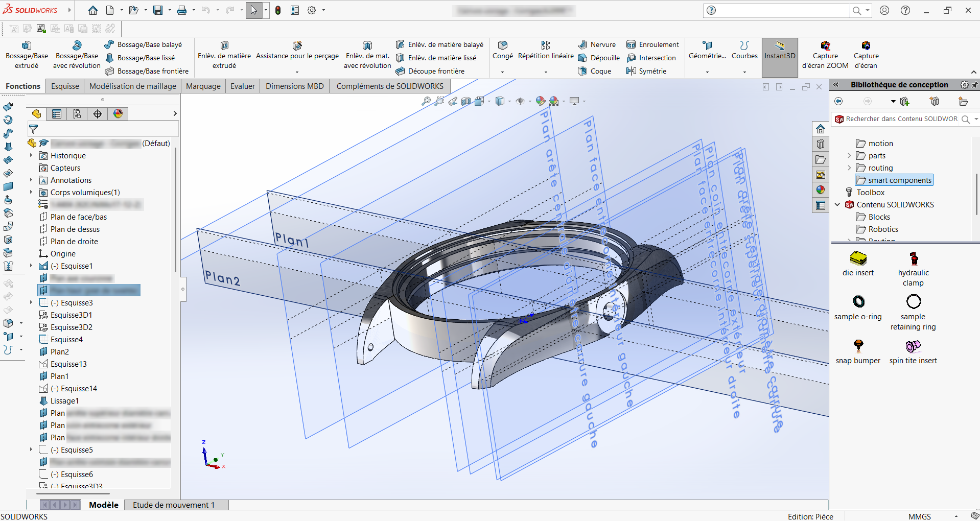Expand feature panel tabs chevron
Screen dimensions: 980x521
click(x=175, y=114)
